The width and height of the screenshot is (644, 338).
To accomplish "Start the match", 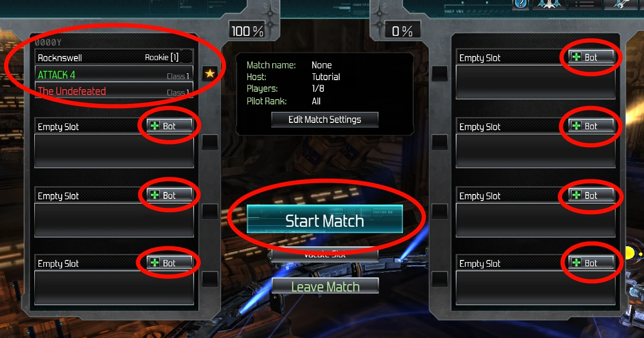I will click(x=325, y=219).
